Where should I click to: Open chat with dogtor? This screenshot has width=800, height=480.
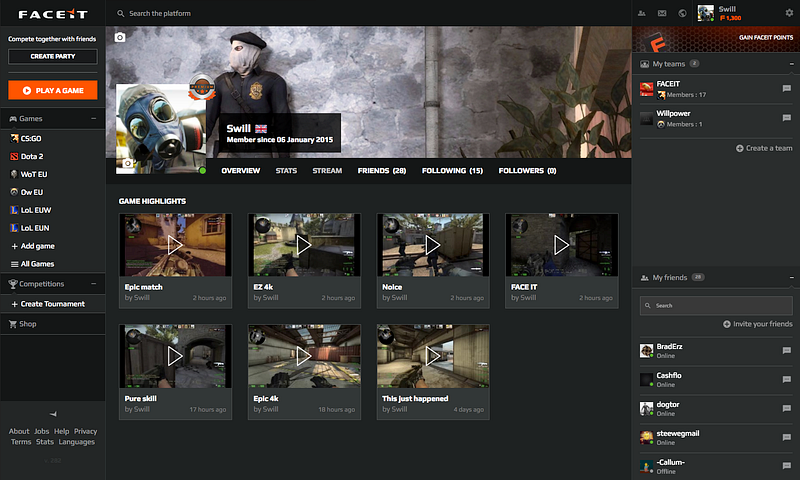point(787,409)
